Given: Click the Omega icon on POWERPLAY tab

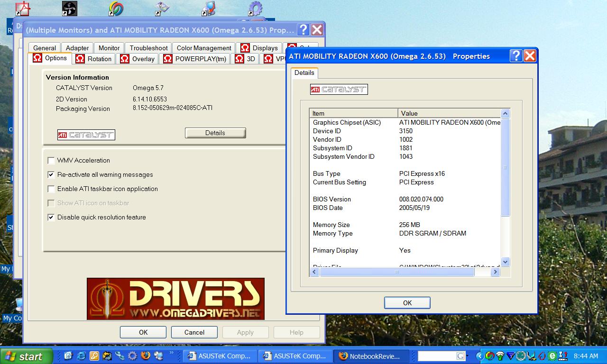Looking at the screenshot, I should 168,59.
